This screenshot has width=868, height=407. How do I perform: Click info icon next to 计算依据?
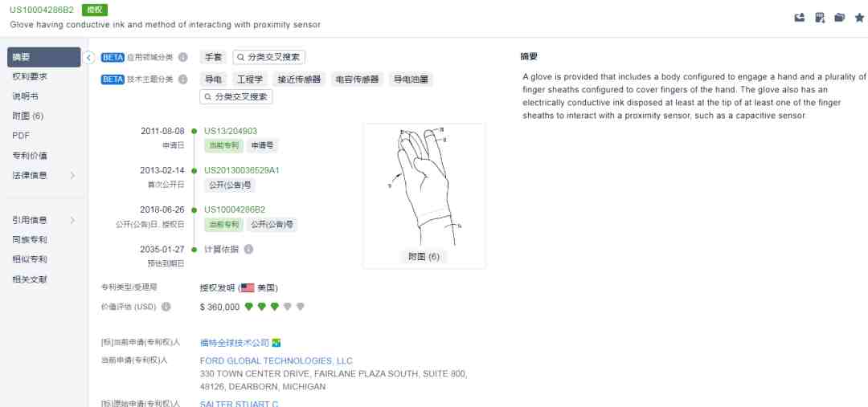click(248, 250)
